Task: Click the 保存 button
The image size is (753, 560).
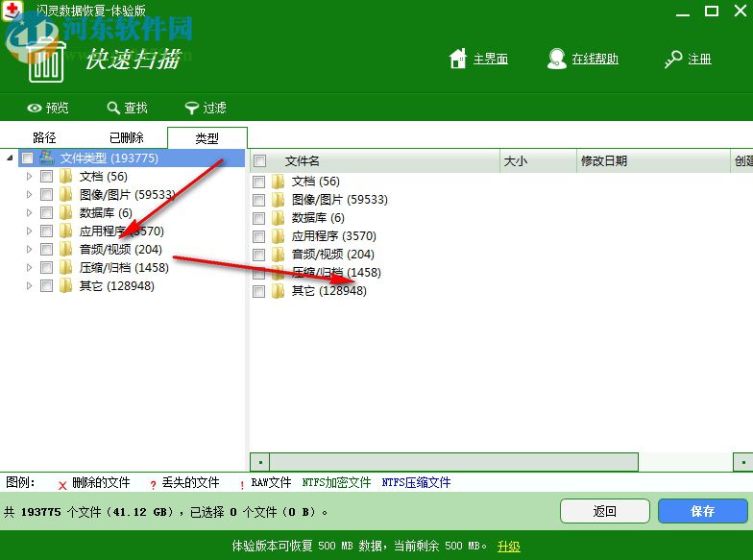Action: 703,511
